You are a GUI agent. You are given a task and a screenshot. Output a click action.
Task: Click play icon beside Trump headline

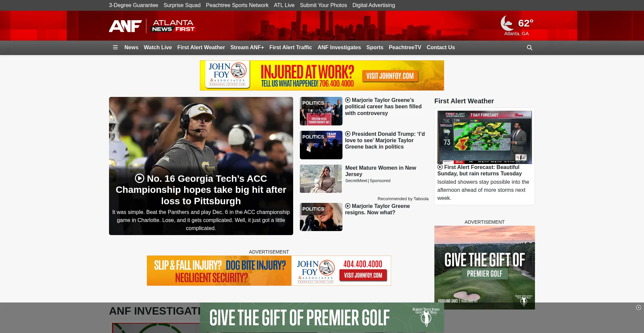coord(348,134)
